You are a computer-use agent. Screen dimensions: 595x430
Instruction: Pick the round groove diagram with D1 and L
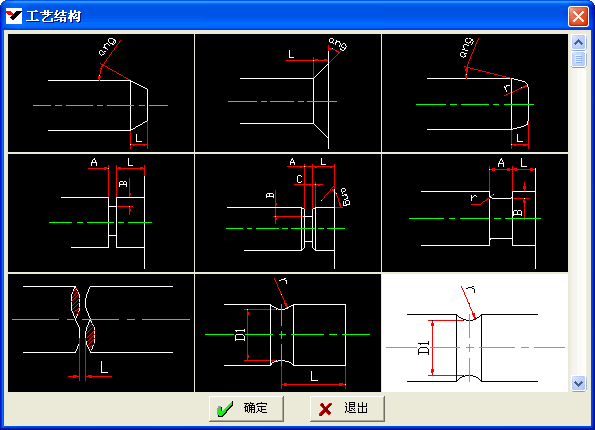288,333
